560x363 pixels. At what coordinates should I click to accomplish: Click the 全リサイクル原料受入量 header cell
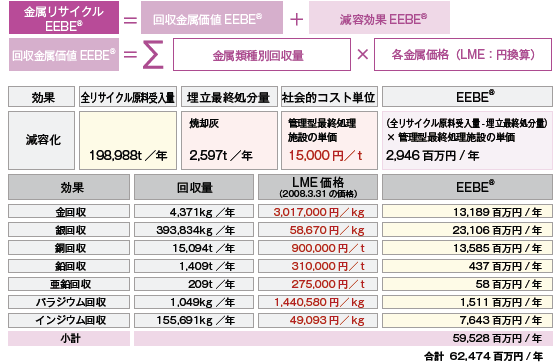coord(128,97)
